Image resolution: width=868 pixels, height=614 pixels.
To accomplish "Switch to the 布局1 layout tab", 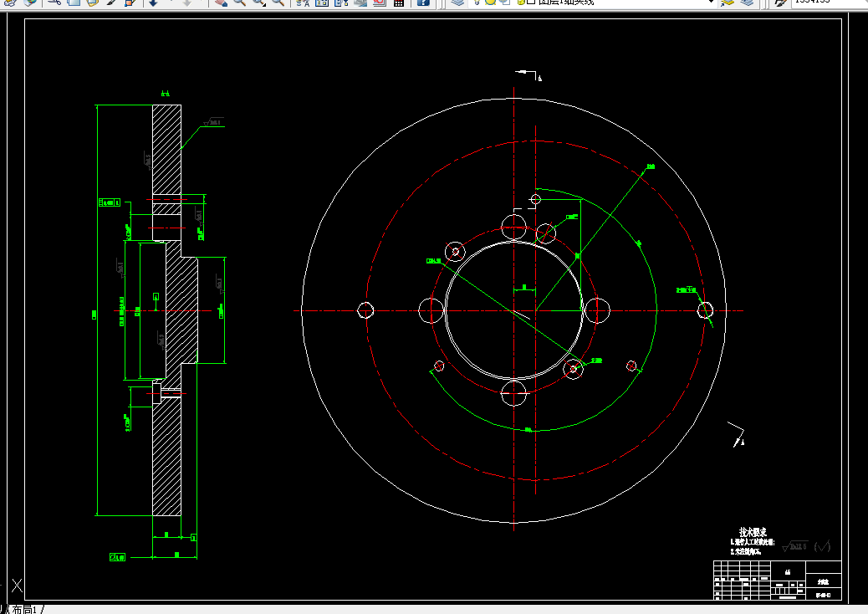I will (x=24, y=610).
